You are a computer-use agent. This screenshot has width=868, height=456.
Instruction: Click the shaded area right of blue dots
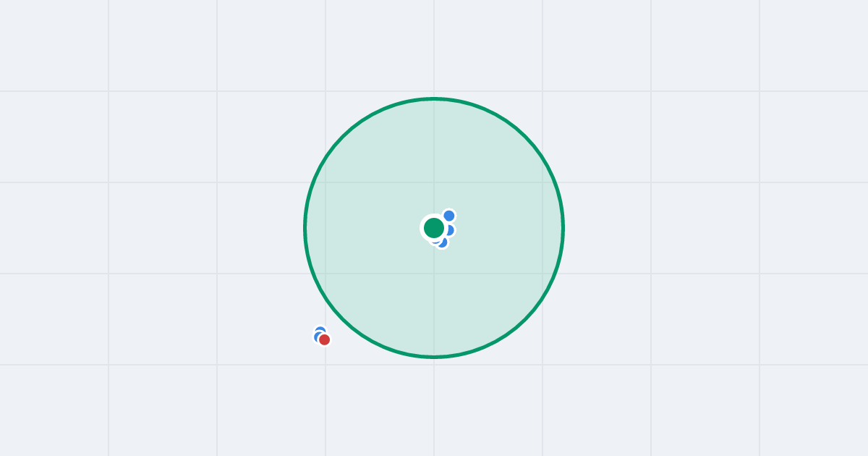tap(506, 228)
